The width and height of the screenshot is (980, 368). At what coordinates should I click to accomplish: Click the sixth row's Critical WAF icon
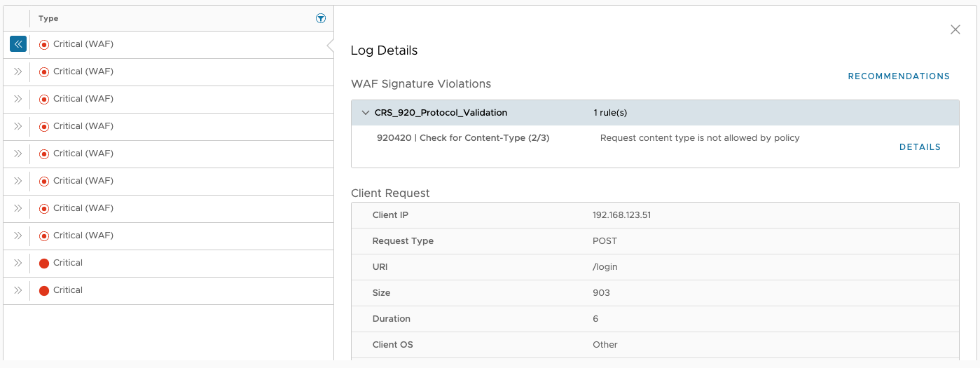click(44, 181)
